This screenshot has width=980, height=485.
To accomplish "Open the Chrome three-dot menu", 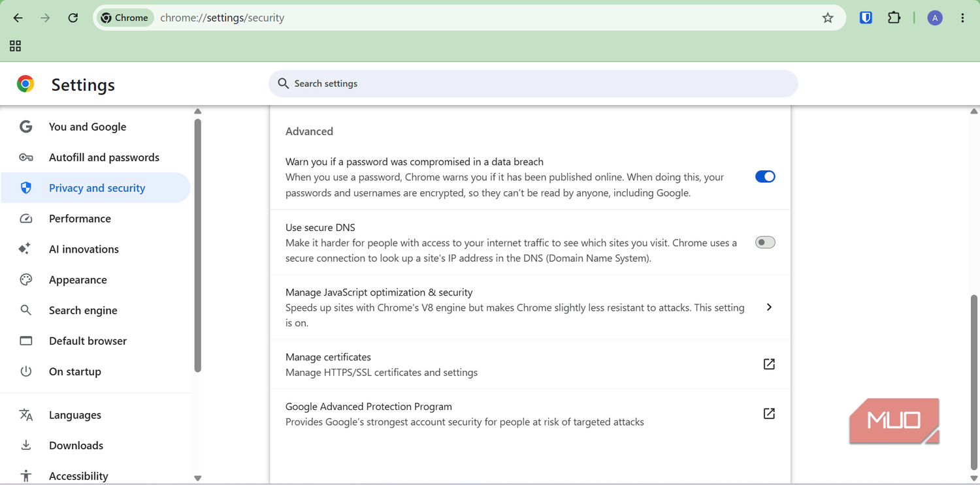I will pyautogui.click(x=962, y=18).
